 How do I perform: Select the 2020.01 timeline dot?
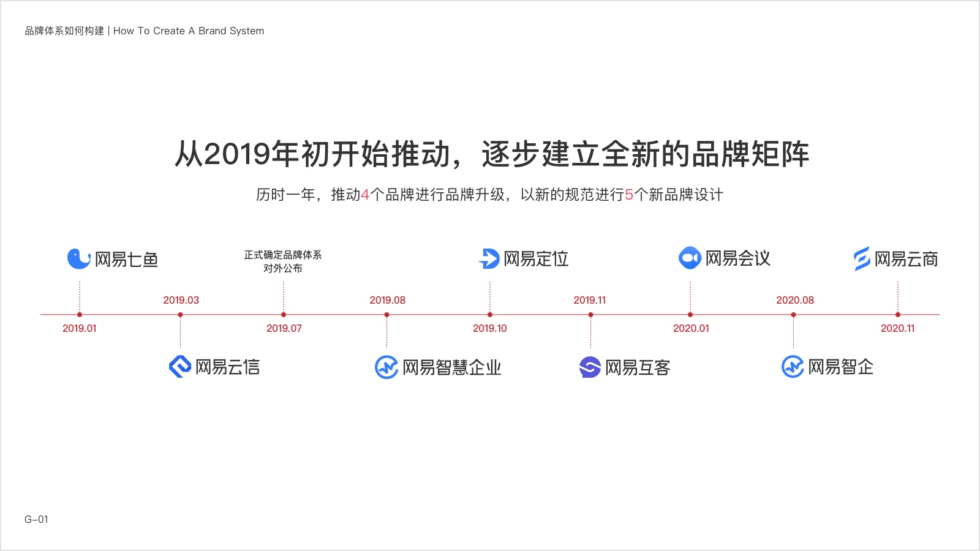click(x=690, y=315)
